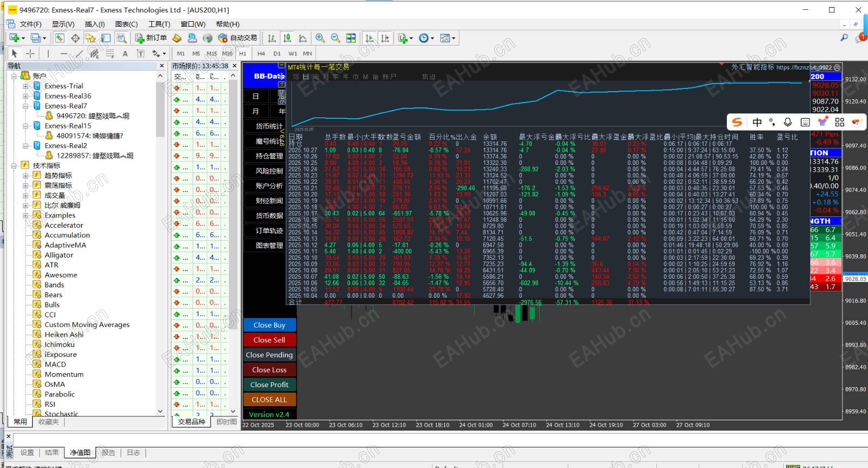
Task: Select the horizontal line drawing tool
Action: (x=64, y=53)
